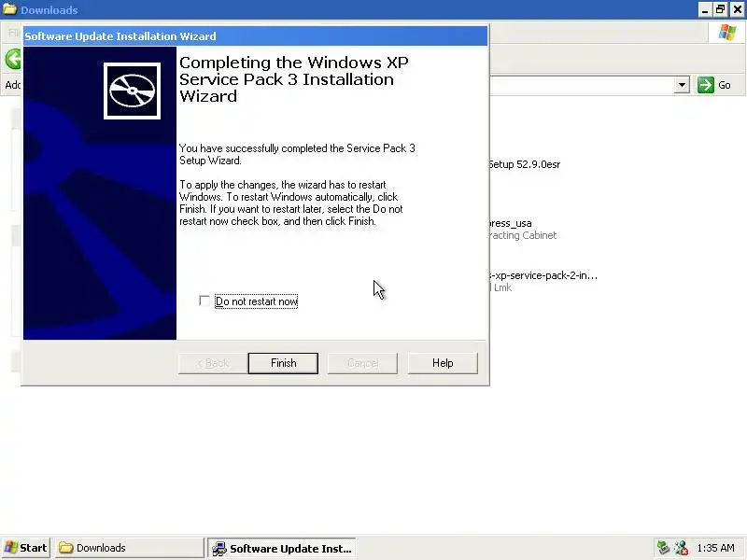Select the Setup 52.9.0esr file

click(x=525, y=165)
